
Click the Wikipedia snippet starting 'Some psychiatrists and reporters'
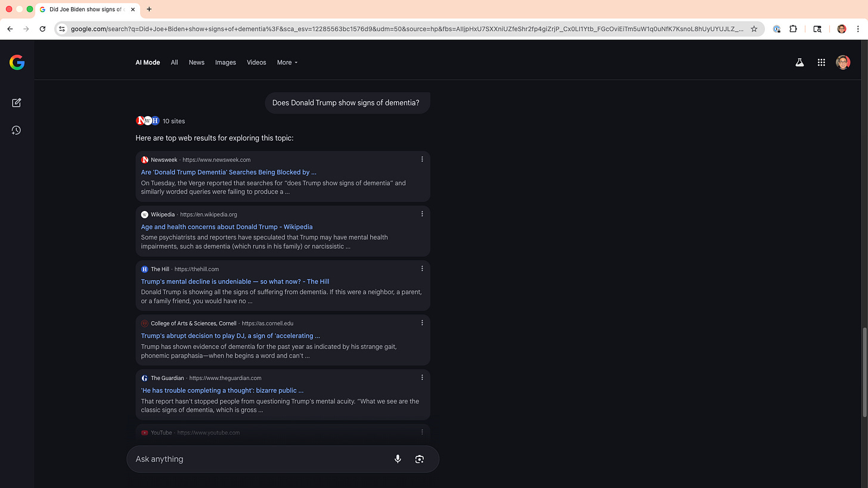point(265,241)
